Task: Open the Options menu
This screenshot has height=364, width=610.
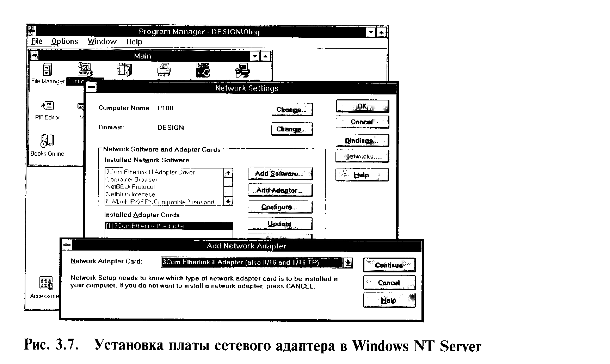Action: [64, 42]
